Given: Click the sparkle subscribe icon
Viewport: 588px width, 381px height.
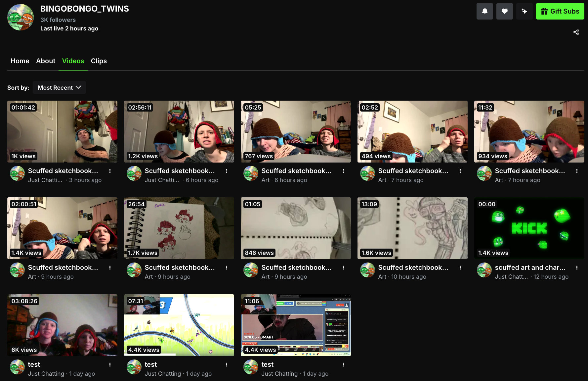Looking at the screenshot, I should (x=524, y=11).
